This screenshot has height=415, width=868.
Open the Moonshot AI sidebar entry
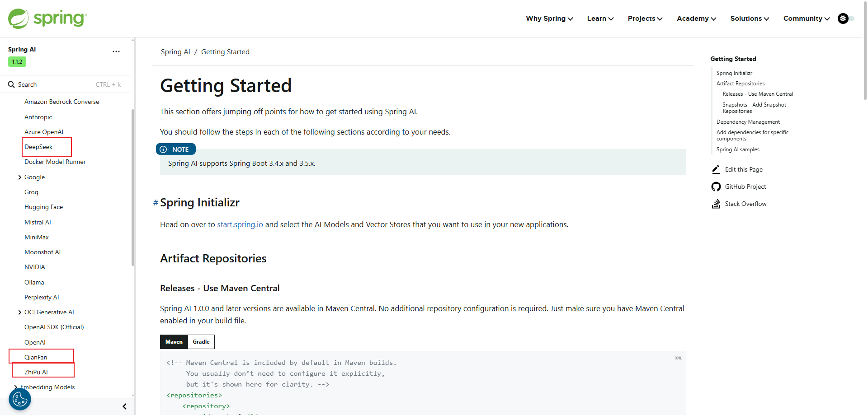(42, 252)
